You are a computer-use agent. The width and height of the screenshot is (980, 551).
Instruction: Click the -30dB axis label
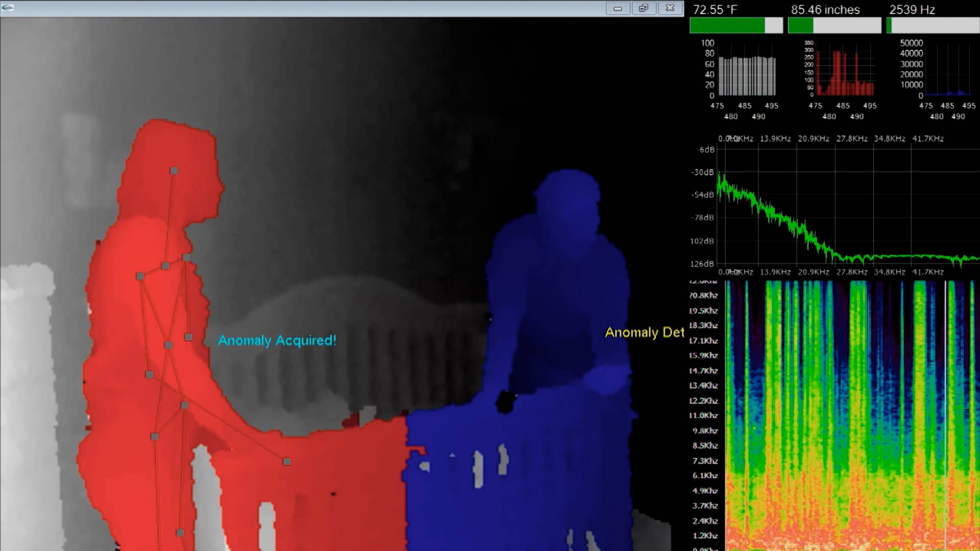pyautogui.click(x=703, y=172)
